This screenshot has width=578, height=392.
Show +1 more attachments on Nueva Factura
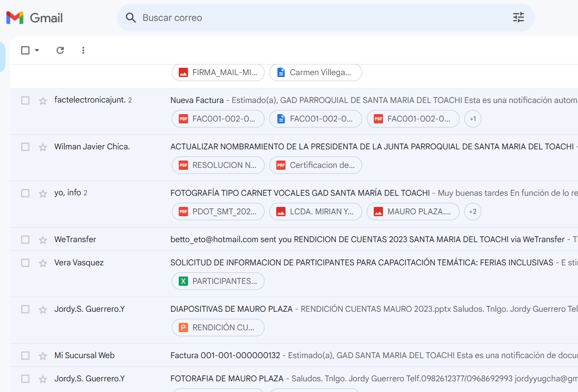point(473,119)
